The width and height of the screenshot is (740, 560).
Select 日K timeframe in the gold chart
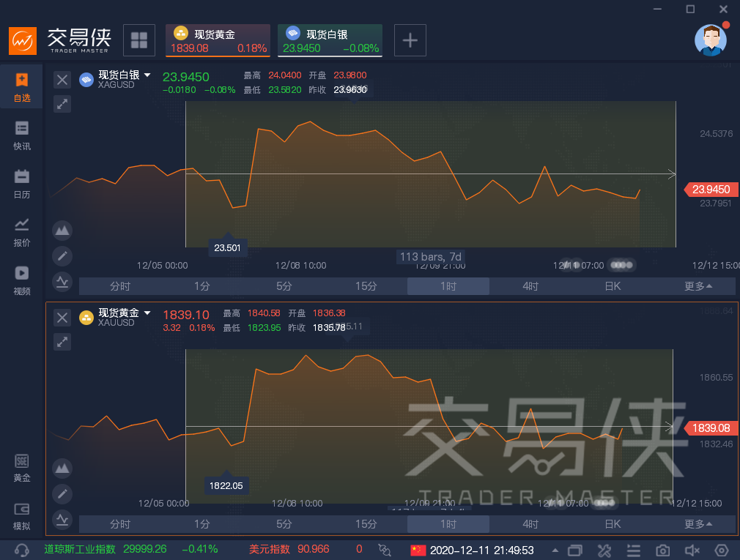613,524
